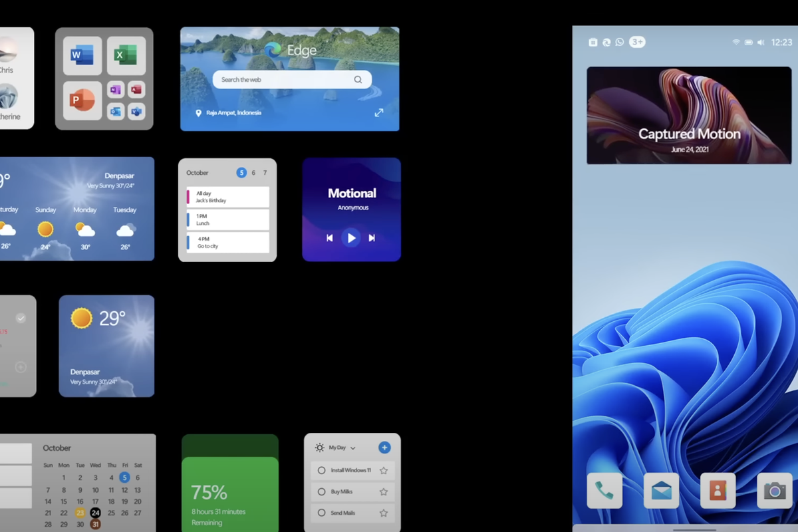The width and height of the screenshot is (798, 532).
Task: Launch Excel from the Office widget
Action: [126, 56]
